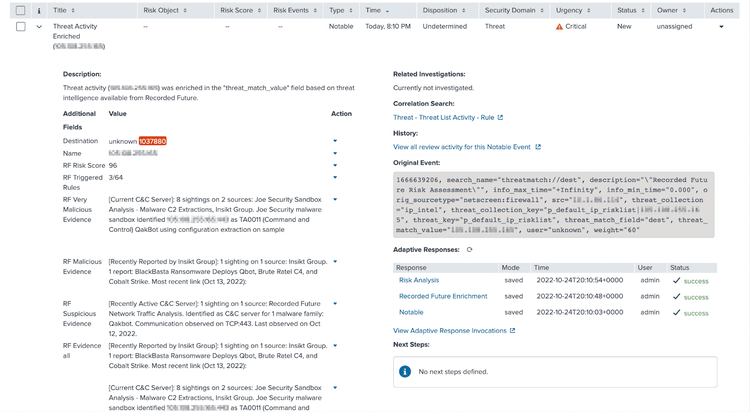Click info icon in Next Steps box
750x412 pixels.
coord(405,371)
